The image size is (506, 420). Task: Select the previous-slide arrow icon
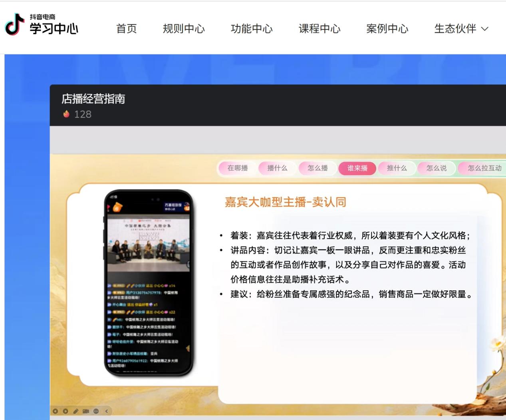pos(56,411)
